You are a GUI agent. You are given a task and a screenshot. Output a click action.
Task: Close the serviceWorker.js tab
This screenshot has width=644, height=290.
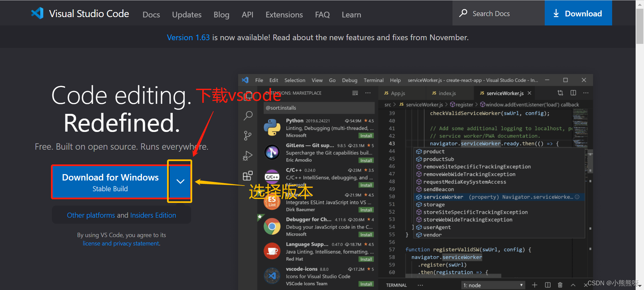(529, 93)
